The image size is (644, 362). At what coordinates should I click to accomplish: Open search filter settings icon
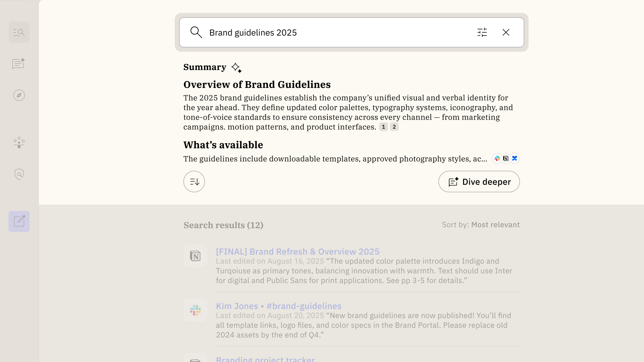pyautogui.click(x=482, y=32)
